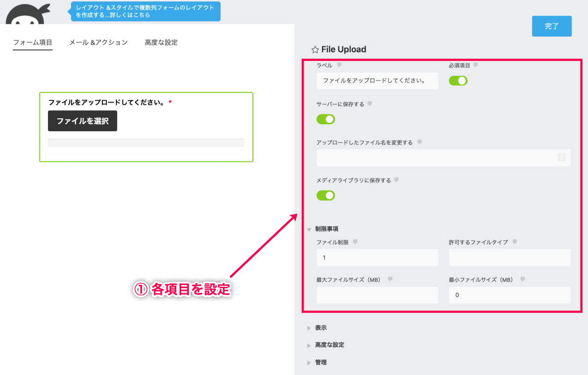Viewport: 588px width, 375px height.
Task: Click the ラベル text input field
Action: pyautogui.click(x=378, y=80)
